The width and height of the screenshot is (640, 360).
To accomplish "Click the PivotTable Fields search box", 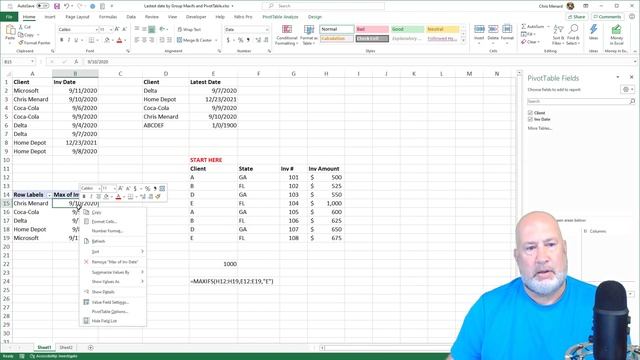I will [x=580, y=101].
